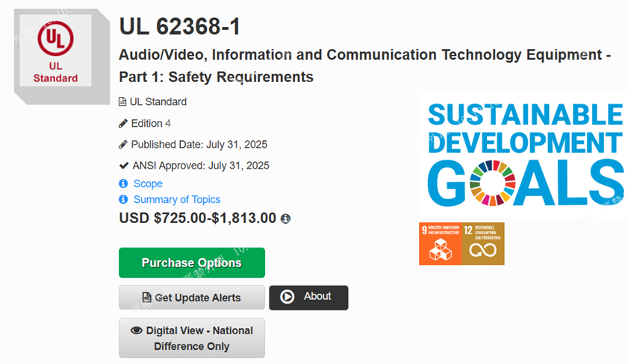Click the pencil icon beside Edition 4
This screenshot has height=364, width=628.
tap(123, 123)
